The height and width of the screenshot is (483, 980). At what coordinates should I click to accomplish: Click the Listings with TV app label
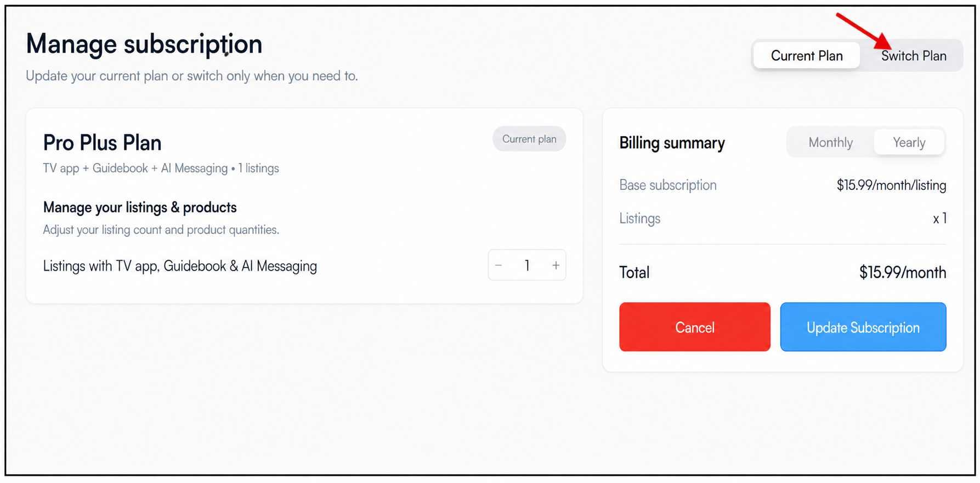click(180, 266)
